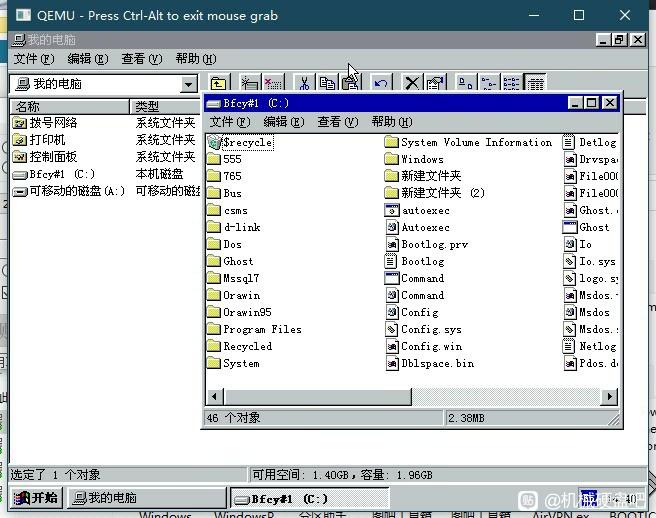This screenshot has height=518, width=656.
Task: Select the Dblspace.bin file
Action: (x=429, y=363)
